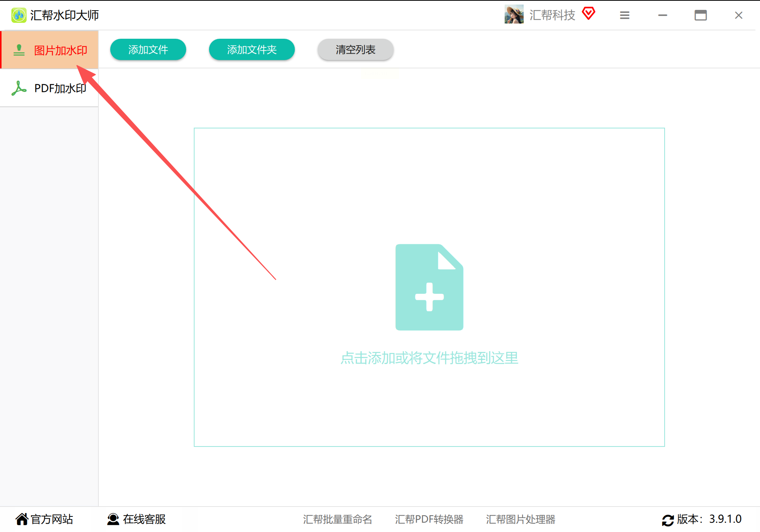Click the stamp icon beside 图片加水印
Image resolution: width=760 pixels, height=532 pixels.
(19, 50)
